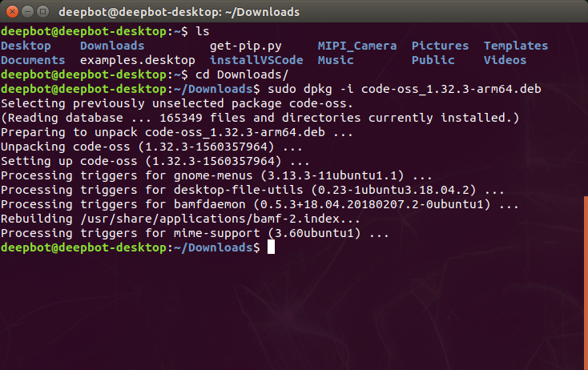Minimize the terminal window
The image size is (588, 370).
[x=28, y=12]
